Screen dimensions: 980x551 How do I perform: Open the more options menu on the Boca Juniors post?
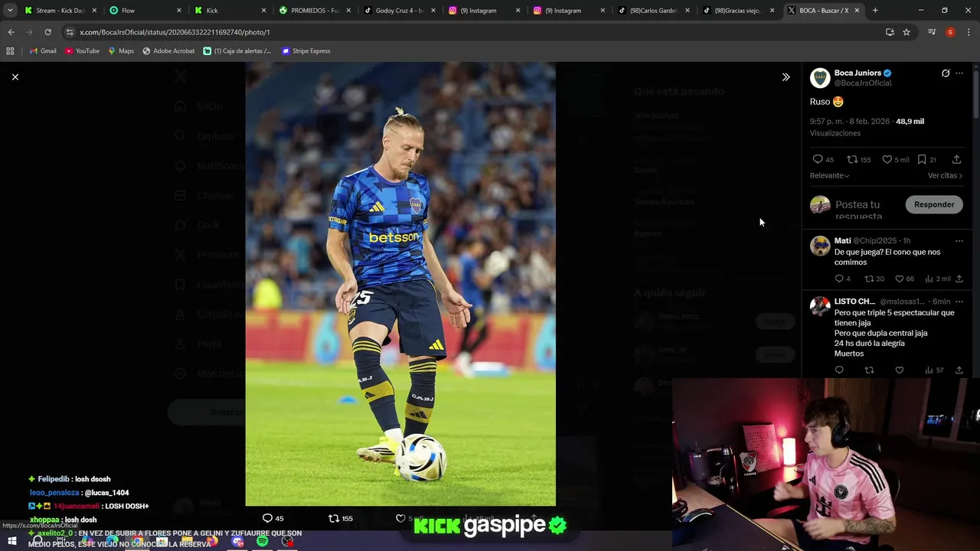pos(959,73)
